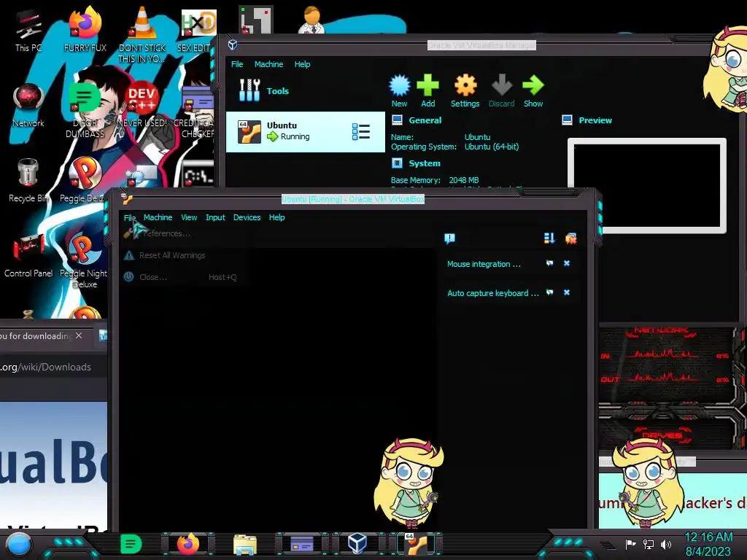Open File menu in VirtualBox Manager

click(237, 64)
